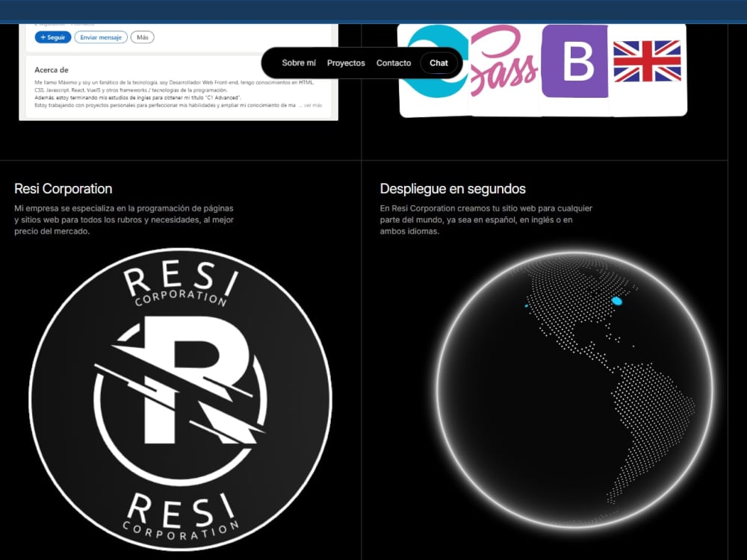Click the 'Mi empresa se especializa' paragraph

click(124, 220)
